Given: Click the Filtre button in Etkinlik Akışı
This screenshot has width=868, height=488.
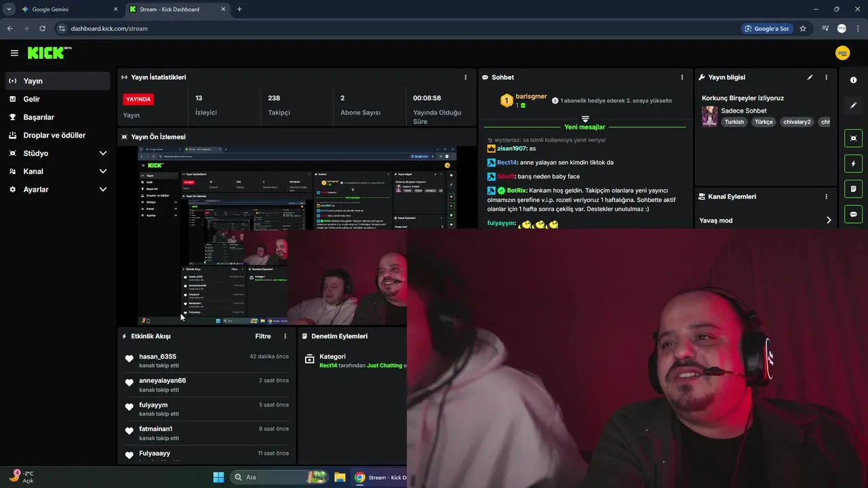Looking at the screenshot, I should 263,336.
